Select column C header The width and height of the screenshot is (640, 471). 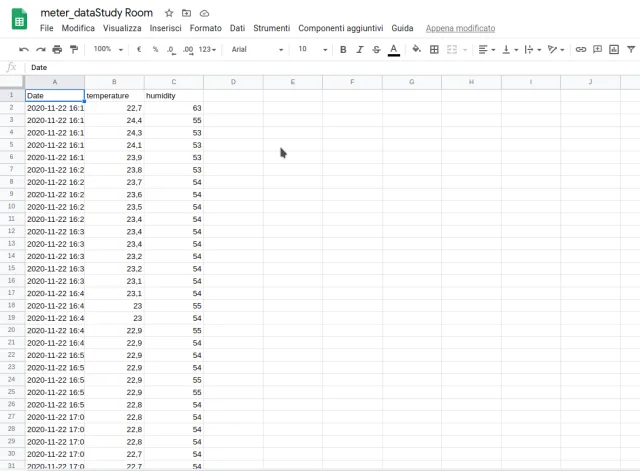[174, 82]
